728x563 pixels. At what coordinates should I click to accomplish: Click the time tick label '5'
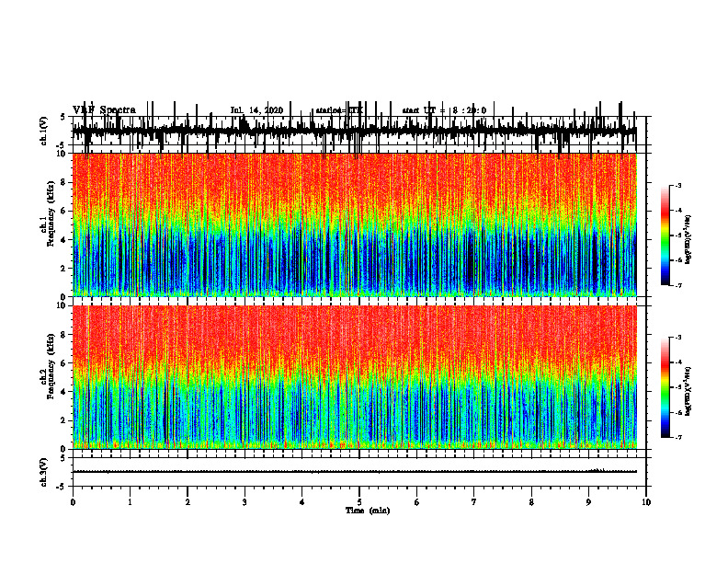pos(359,502)
